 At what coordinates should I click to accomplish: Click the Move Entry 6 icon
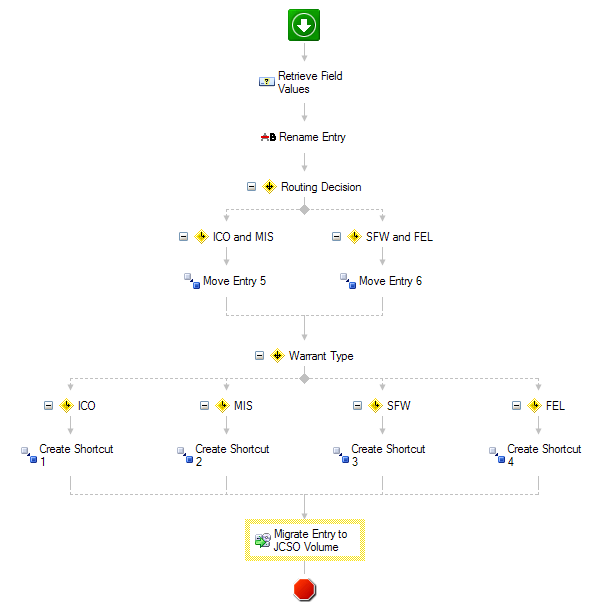[348, 281]
